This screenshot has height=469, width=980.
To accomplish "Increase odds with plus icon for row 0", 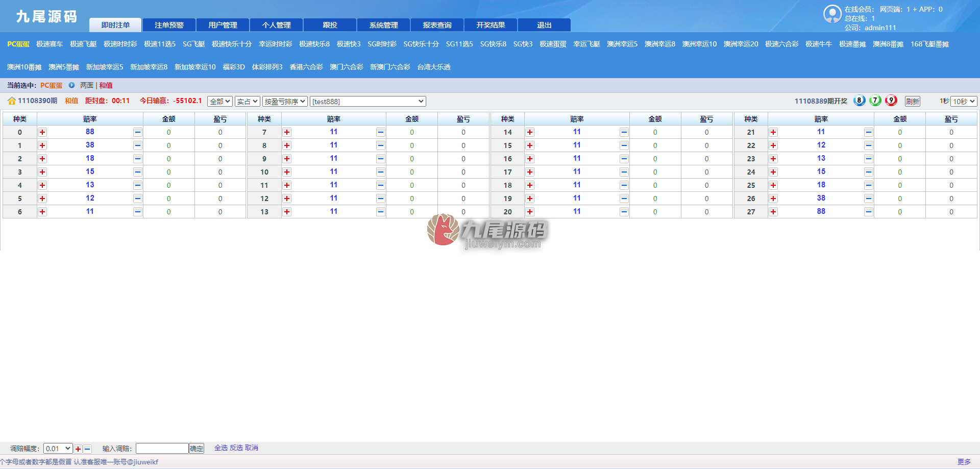I will point(42,132).
